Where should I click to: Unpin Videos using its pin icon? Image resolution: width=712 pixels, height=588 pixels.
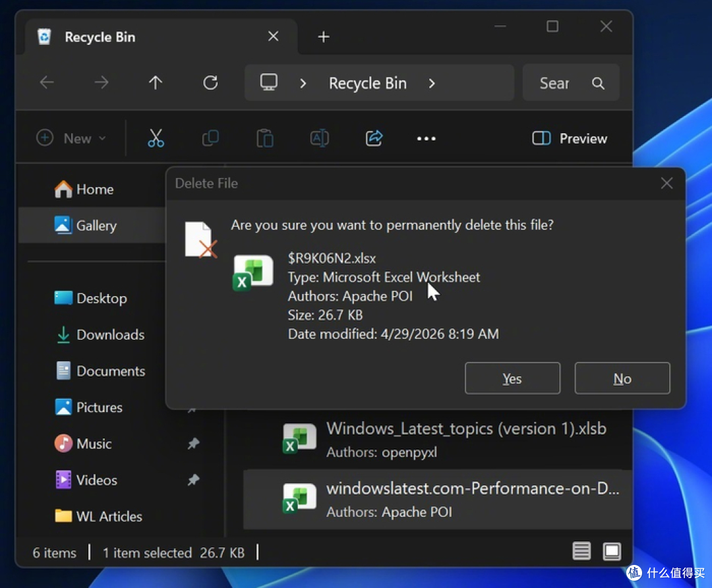(193, 479)
